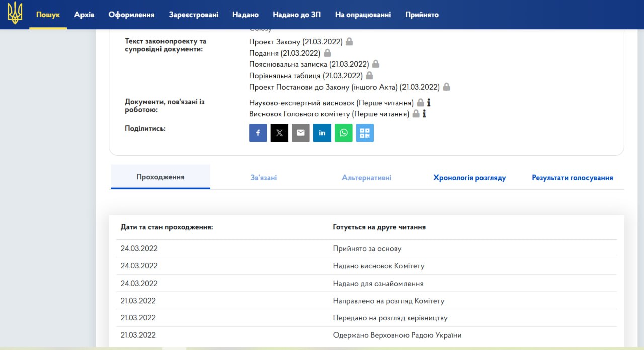Share the bill by email icon
This screenshot has height=350, width=644.
301,133
